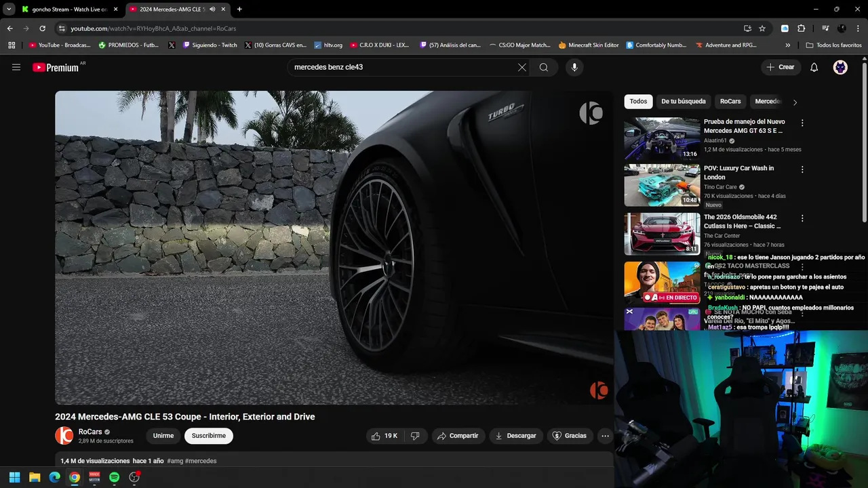The width and height of the screenshot is (868, 488).
Task: Open the browser extensions puzzle icon
Action: [x=802, y=28]
